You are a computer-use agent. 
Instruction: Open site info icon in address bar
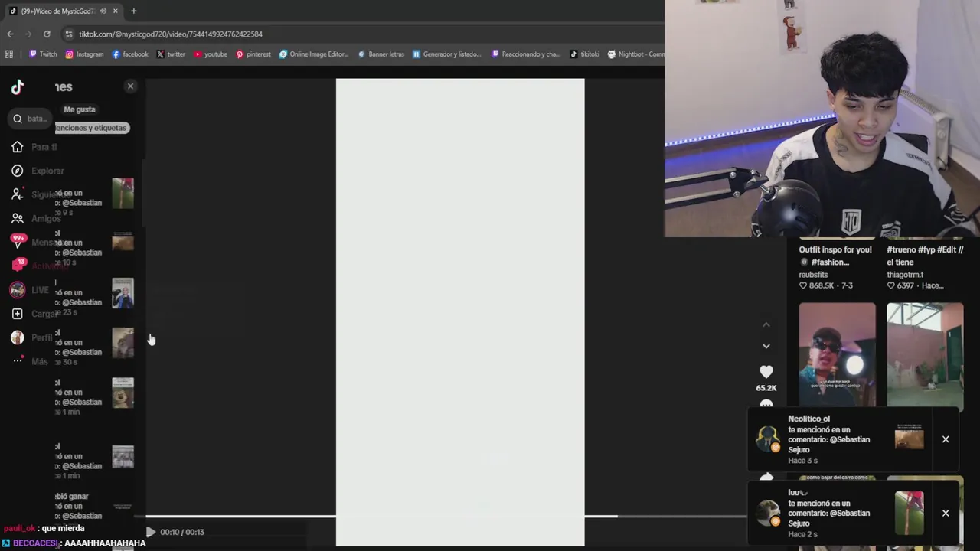point(69,34)
